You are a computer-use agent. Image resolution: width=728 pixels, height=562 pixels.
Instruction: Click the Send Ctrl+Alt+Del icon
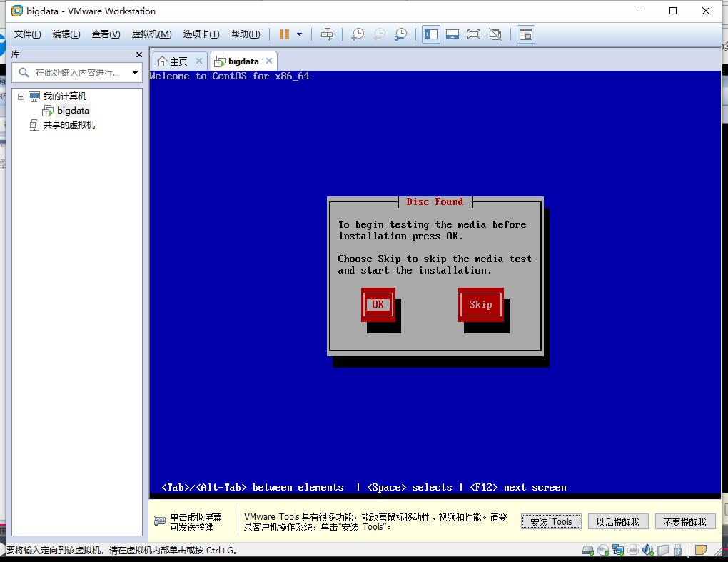[x=327, y=34]
